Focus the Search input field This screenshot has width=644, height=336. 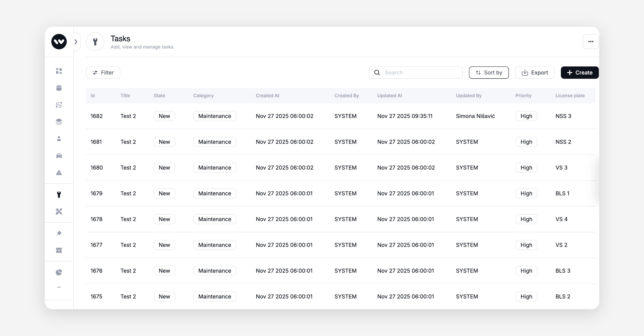[421, 73]
